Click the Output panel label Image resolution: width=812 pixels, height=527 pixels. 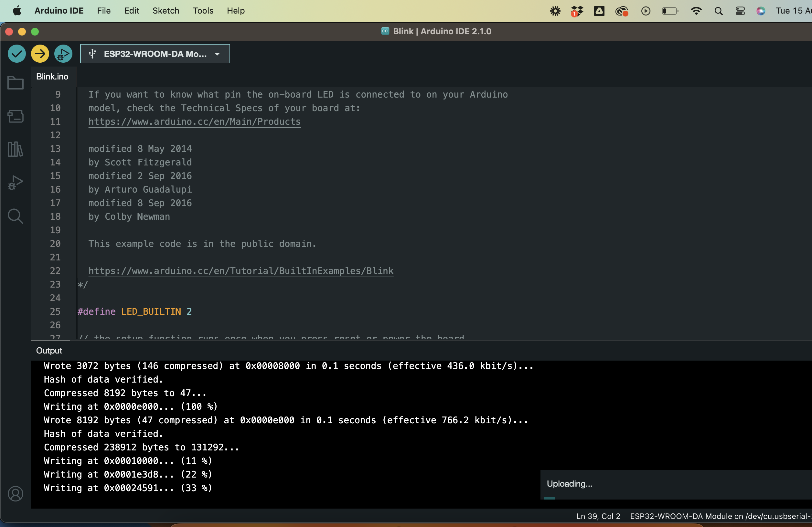coord(49,351)
